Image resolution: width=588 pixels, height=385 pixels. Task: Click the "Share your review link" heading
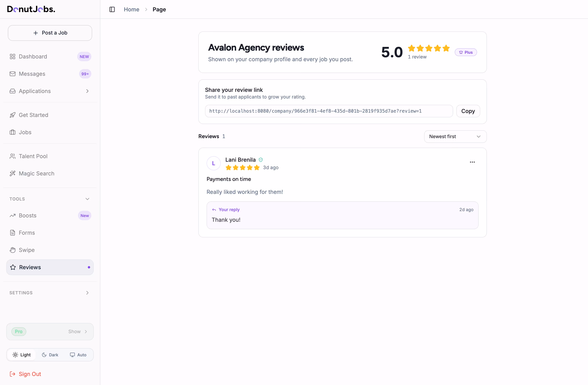pos(234,90)
